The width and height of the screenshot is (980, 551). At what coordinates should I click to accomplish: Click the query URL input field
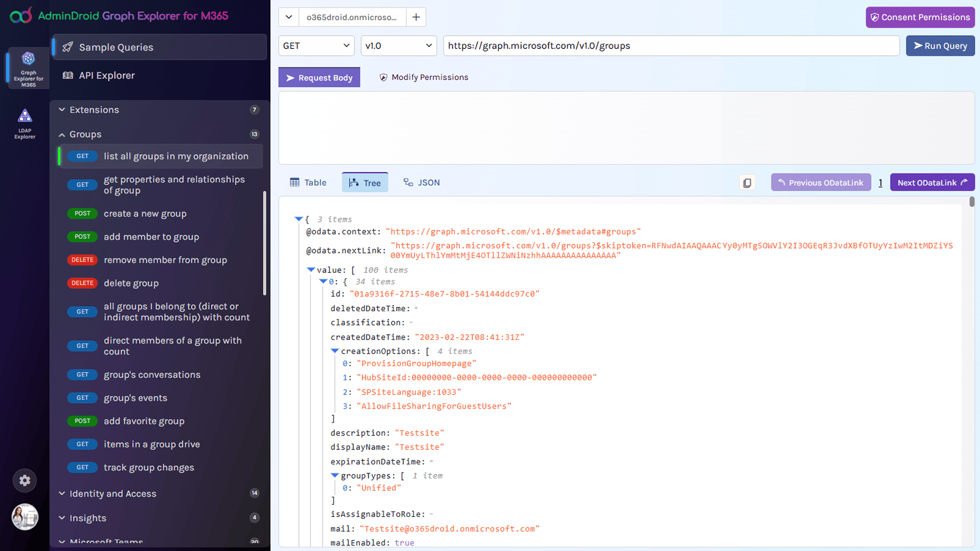click(x=671, y=46)
